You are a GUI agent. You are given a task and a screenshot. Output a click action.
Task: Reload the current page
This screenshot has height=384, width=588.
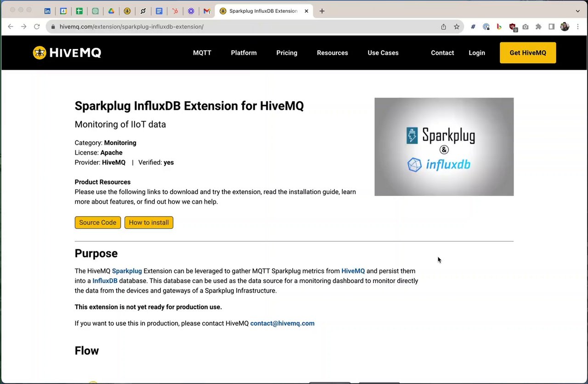click(37, 27)
